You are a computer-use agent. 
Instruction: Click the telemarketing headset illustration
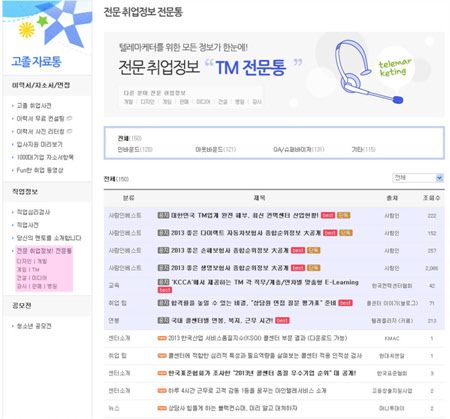[368, 72]
